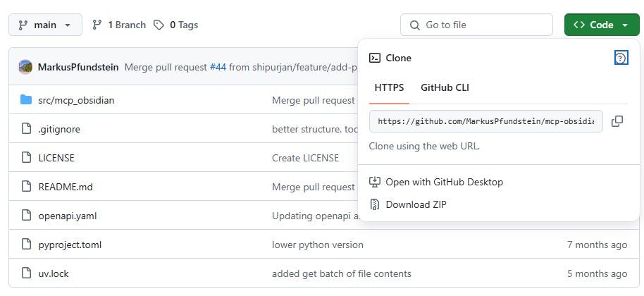Choose Open with GitHub Desktop
Screen dimensions: 644x296
444,182
